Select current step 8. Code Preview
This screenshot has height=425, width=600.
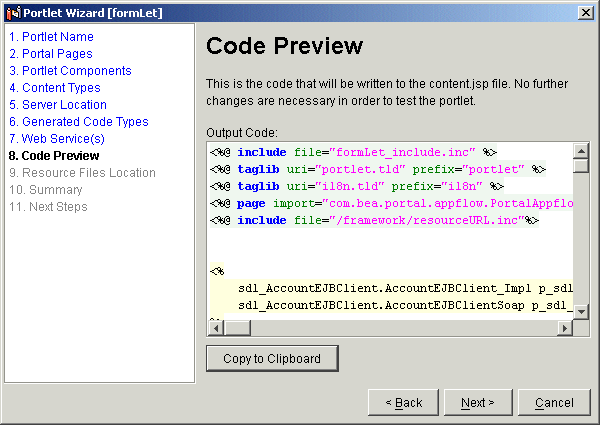click(x=54, y=156)
